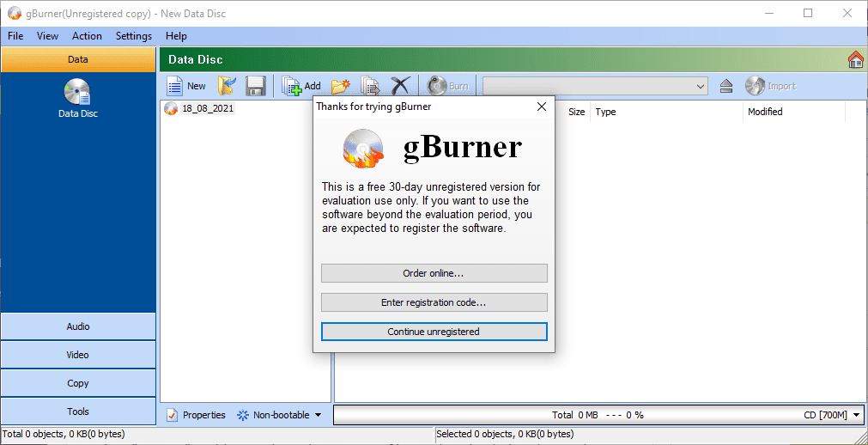Click Enter registration code... button
The height and width of the screenshot is (445, 868).
(x=434, y=302)
